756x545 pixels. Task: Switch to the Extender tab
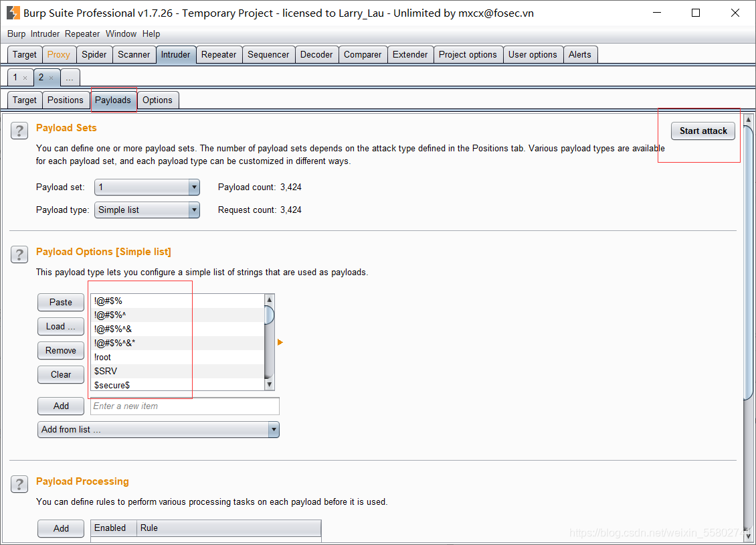point(410,54)
